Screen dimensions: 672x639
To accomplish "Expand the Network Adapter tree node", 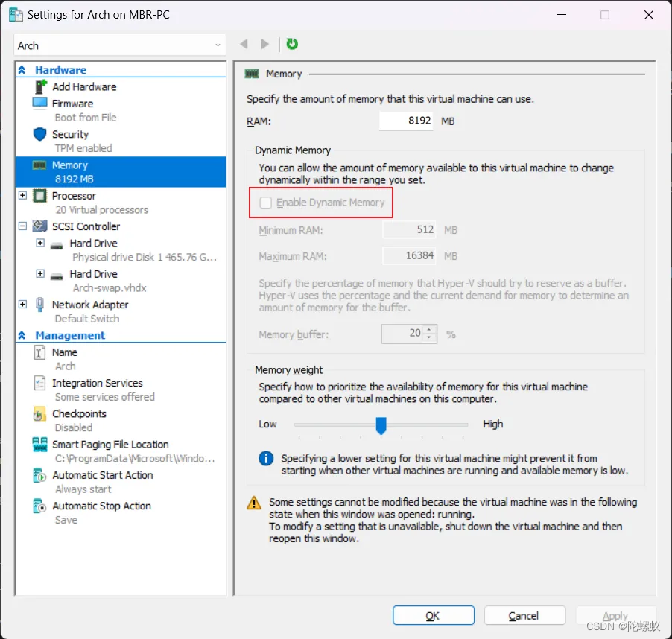I will coord(22,305).
